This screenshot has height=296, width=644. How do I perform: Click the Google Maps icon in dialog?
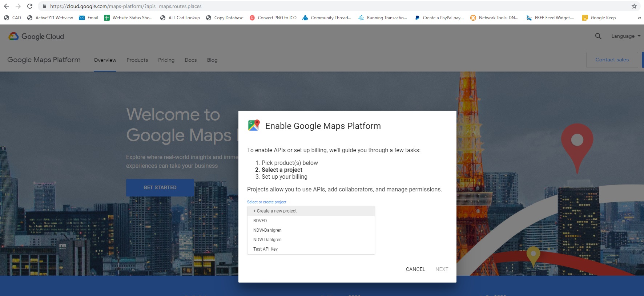click(254, 125)
